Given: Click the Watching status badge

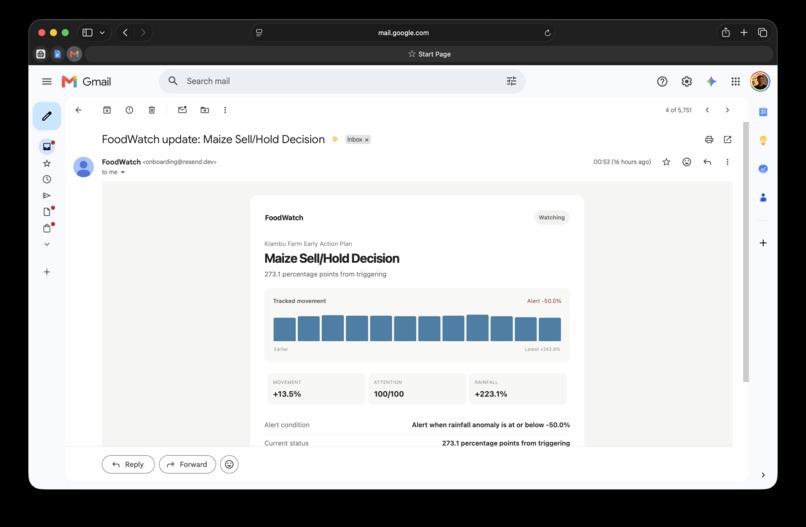Looking at the screenshot, I should [x=552, y=217].
